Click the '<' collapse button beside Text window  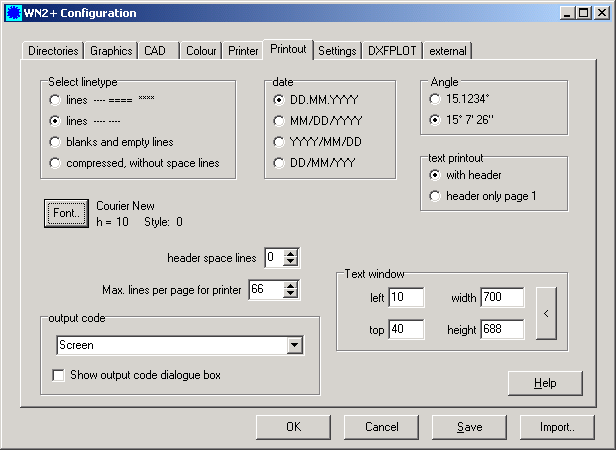pyautogui.click(x=545, y=314)
